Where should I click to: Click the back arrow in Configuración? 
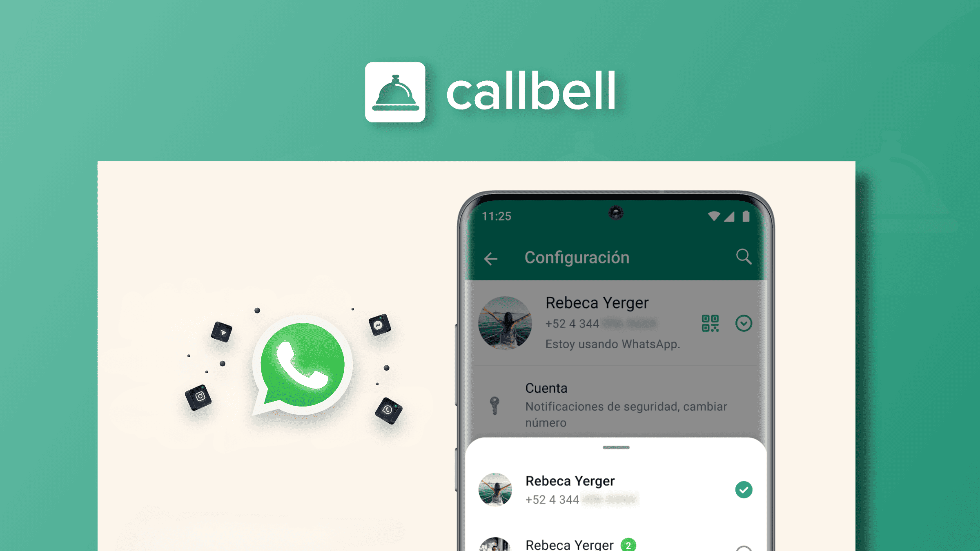click(489, 258)
